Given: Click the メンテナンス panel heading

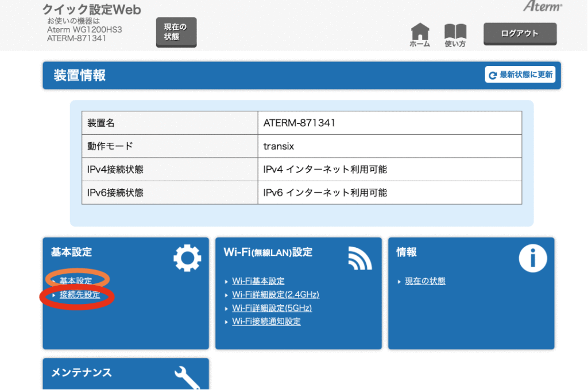Looking at the screenshot, I should 82,373.
